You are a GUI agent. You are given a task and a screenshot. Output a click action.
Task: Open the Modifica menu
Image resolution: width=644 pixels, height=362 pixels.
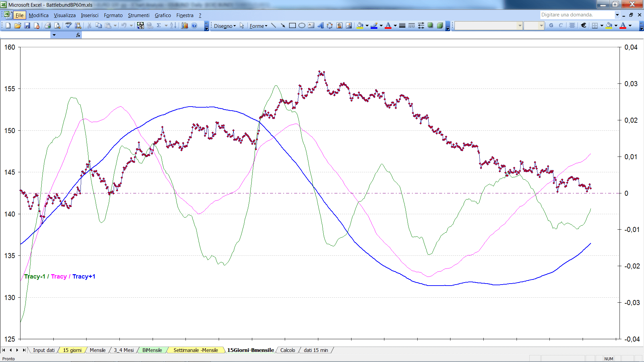pos(39,15)
